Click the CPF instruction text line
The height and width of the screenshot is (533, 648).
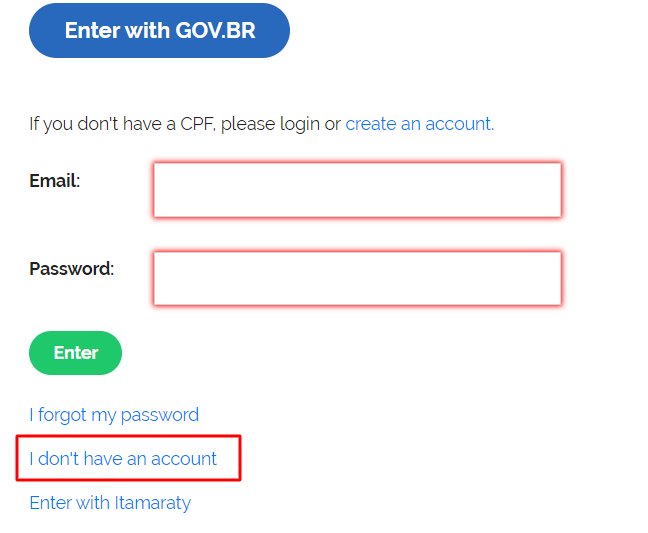pos(186,124)
